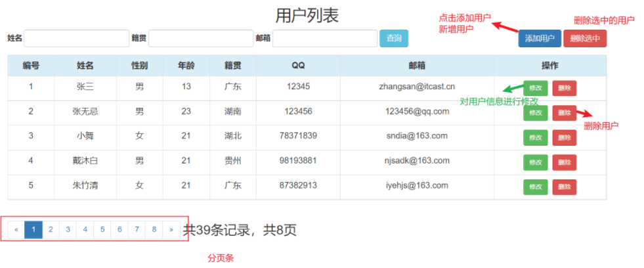Click the 邮箱 search input field
The width and height of the screenshot is (644, 268).
click(x=325, y=38)
